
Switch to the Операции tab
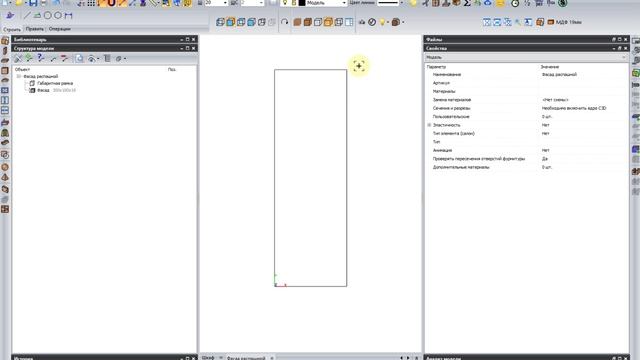tap(60, 29)
